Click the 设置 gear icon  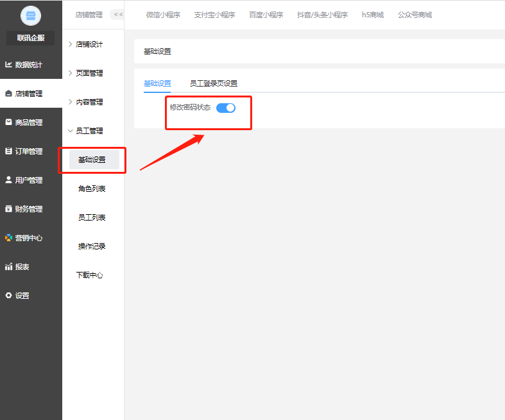(9, 296)
